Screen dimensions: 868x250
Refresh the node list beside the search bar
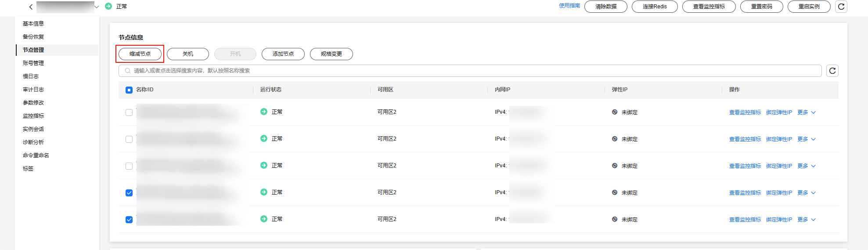(832, 71)
